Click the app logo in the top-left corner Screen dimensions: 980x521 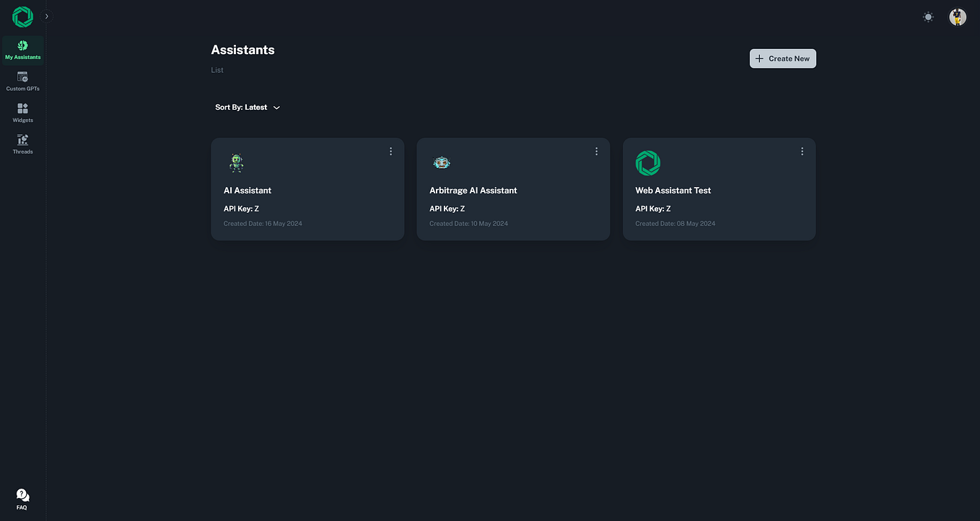coord(22,16)
